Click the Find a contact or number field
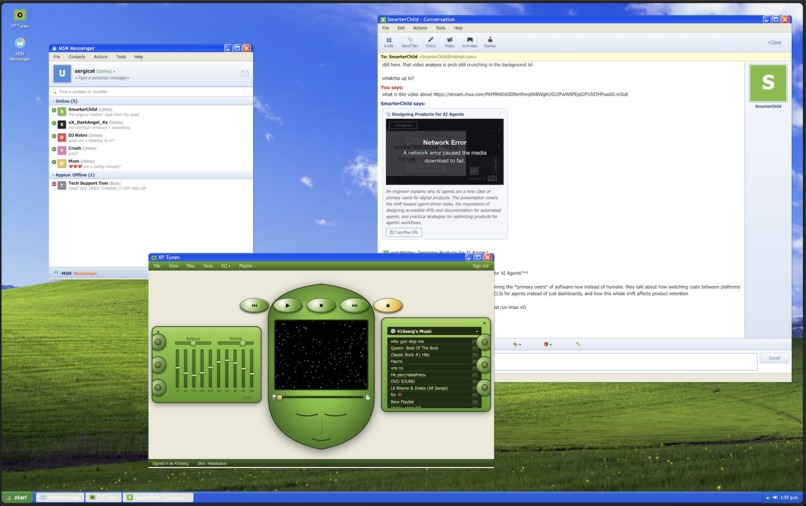 tap(151, 92)
